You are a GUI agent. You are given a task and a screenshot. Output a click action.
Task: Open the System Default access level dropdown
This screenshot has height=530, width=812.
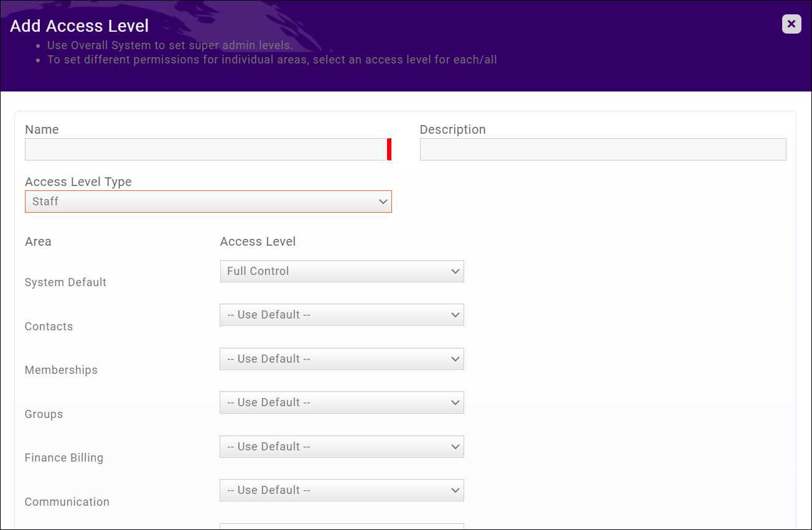342,271
